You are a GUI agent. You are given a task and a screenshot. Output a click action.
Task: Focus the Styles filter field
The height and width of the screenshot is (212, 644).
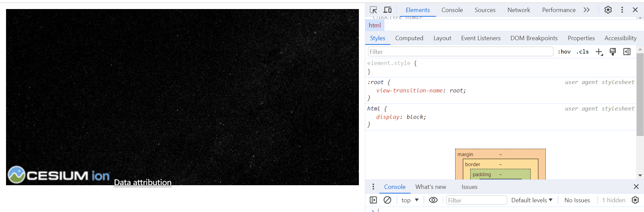pyautogui.click(x=461, y=52)
